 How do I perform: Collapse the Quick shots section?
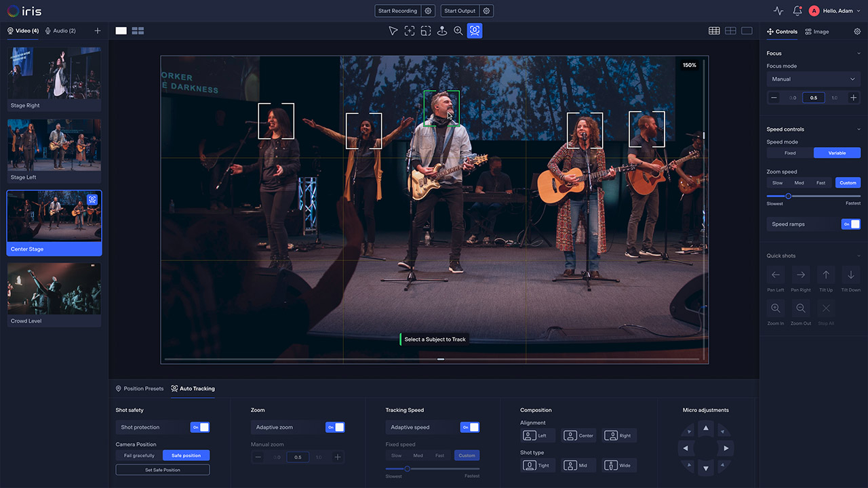859,256
